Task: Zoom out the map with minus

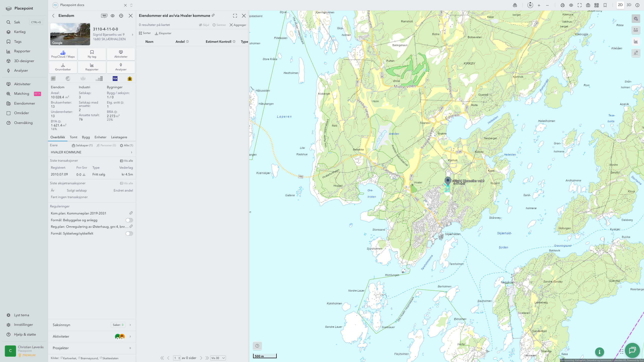Action: pos(547,5)
